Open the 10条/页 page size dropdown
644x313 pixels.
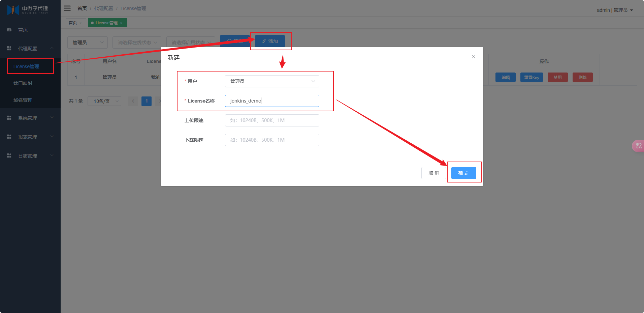coord(104,101)
